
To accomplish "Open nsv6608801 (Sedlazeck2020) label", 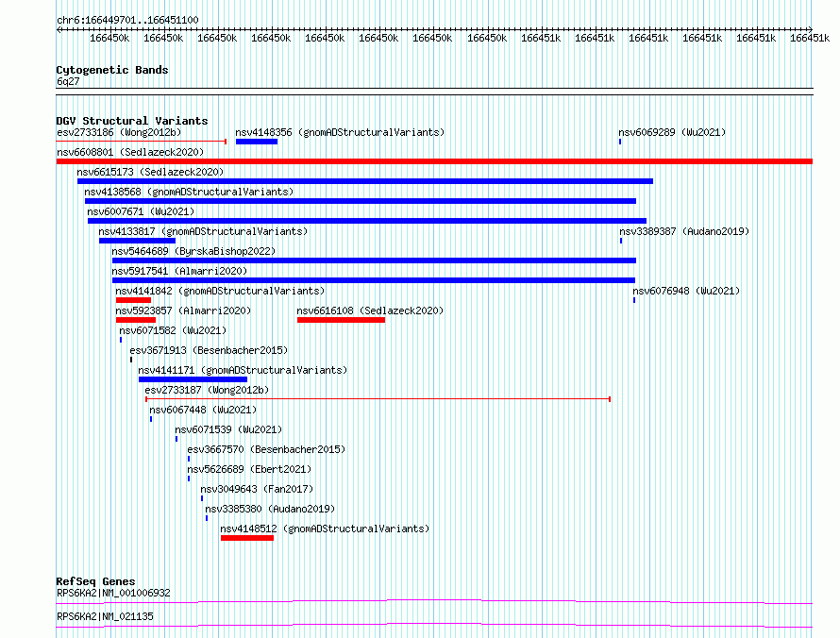I will (130, 152).
